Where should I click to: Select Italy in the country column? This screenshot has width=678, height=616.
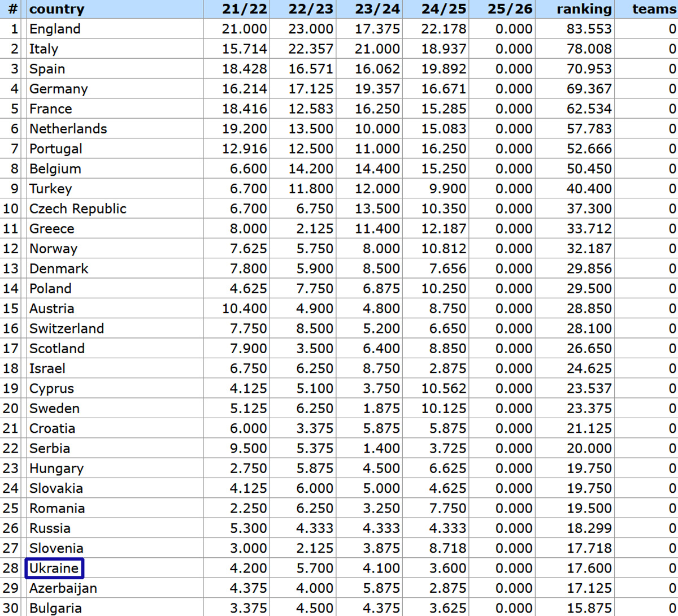pyautogui.click(x=44, y=49)
